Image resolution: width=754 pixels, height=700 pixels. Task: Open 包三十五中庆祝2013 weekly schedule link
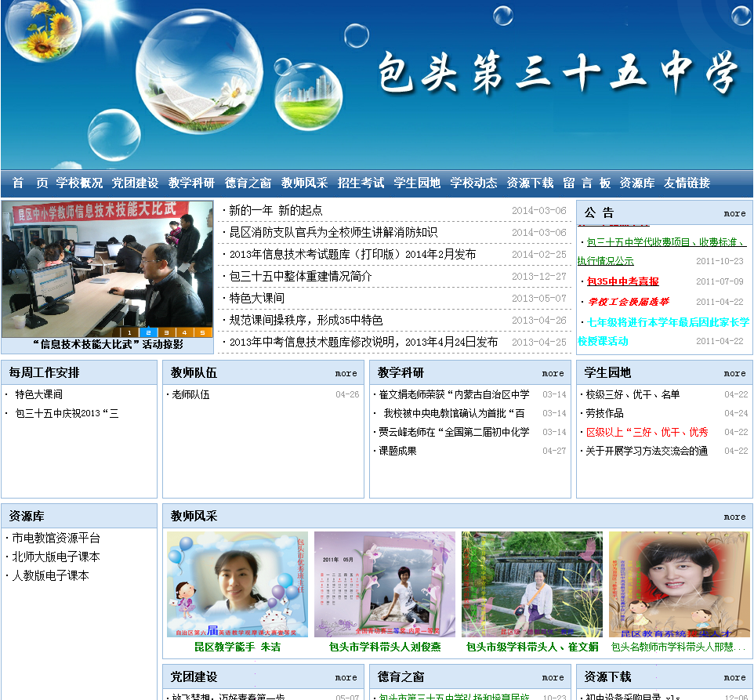point(67,413)
